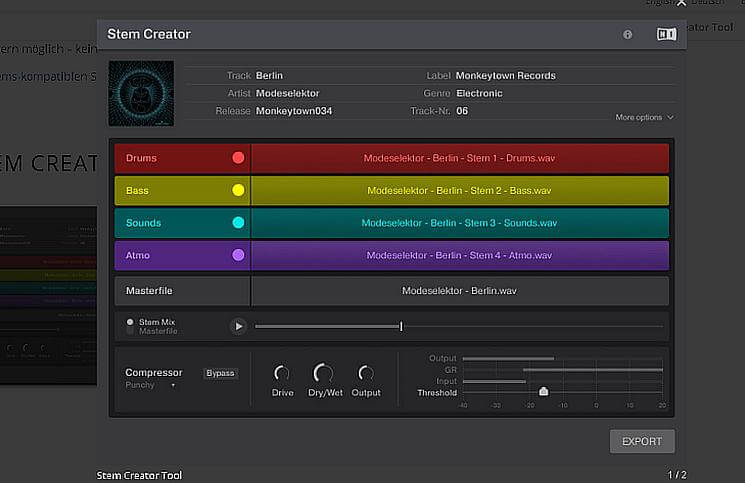The width and height of the screenshot is (745, 483).
Task: Click the Masterfile Modeselektor - Berlin.wav slot
Action: pos(459,291)
